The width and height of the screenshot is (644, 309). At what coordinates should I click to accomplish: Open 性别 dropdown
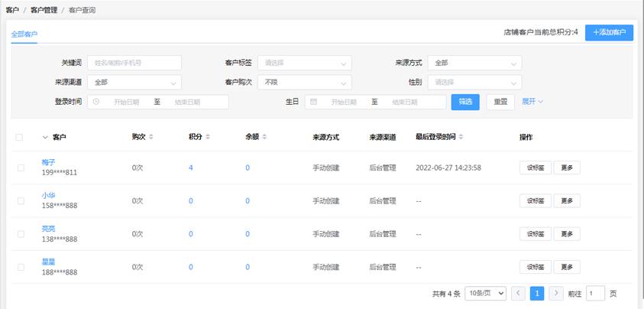pyautogui.click(x=474, y=83)
